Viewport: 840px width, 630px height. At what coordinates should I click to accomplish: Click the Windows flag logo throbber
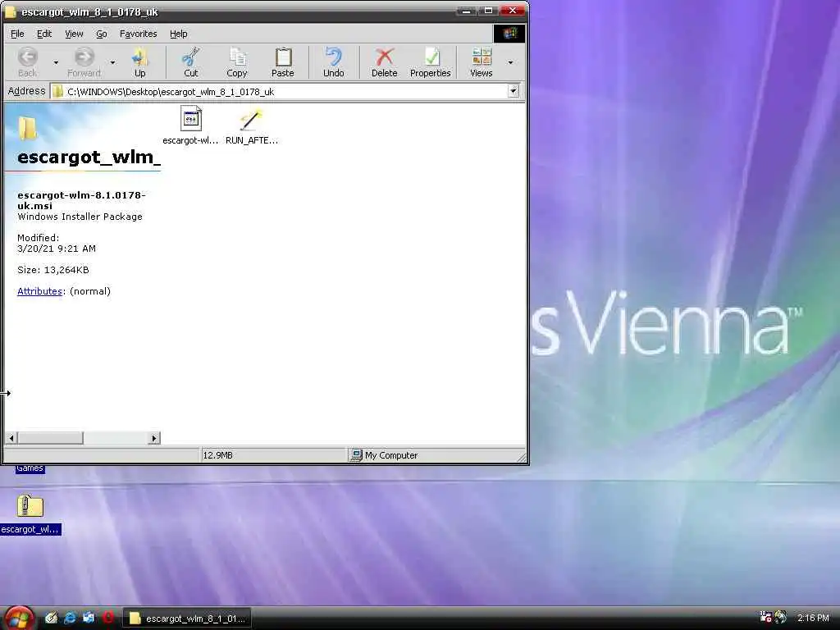[509, 33]
